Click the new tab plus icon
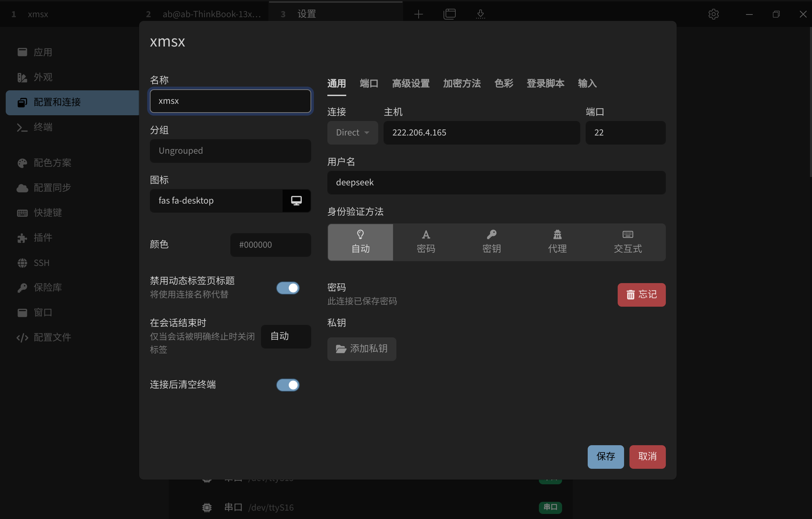 coord(418,14)
